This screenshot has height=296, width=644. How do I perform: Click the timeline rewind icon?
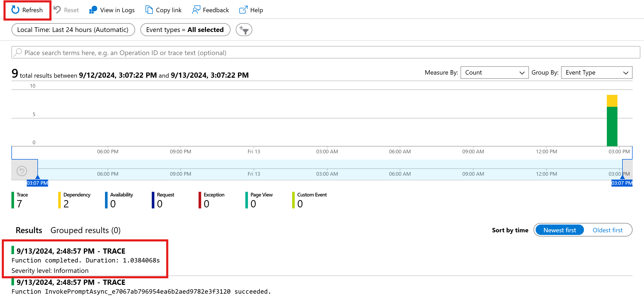[22, 169]
